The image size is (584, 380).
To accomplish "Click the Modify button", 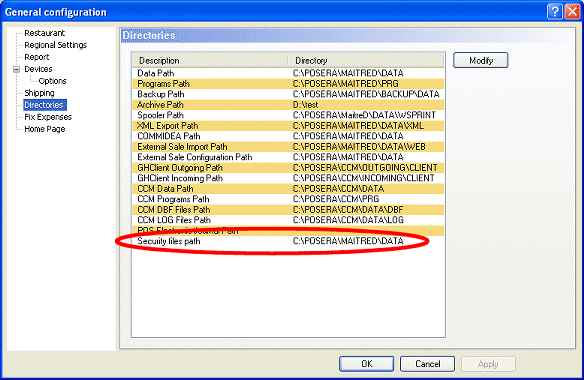I will (480, 60).
